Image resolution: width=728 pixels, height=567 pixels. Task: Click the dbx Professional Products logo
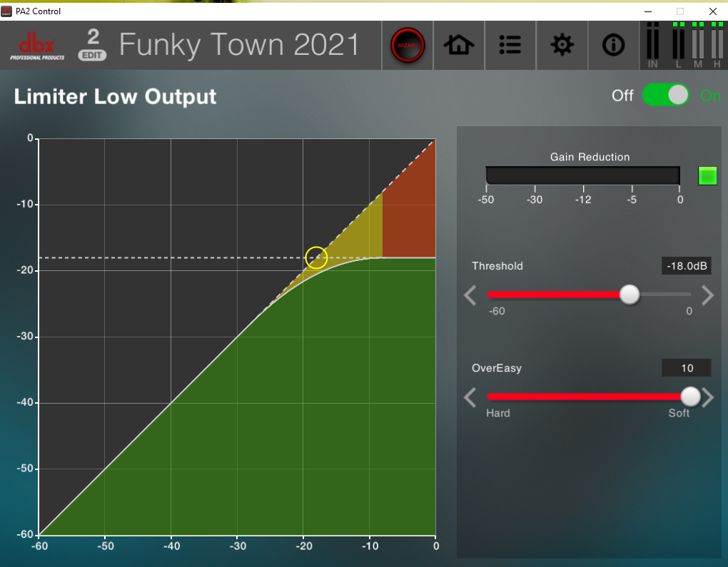36,46
